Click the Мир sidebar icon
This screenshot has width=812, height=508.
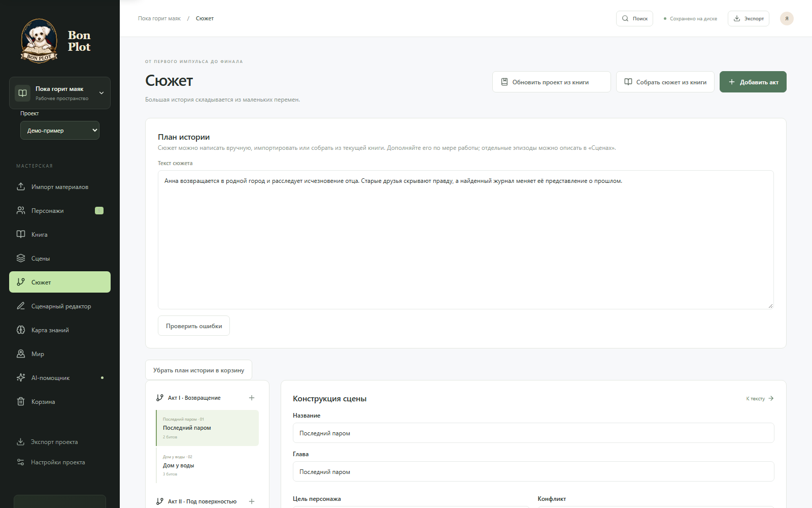point(21,354)
